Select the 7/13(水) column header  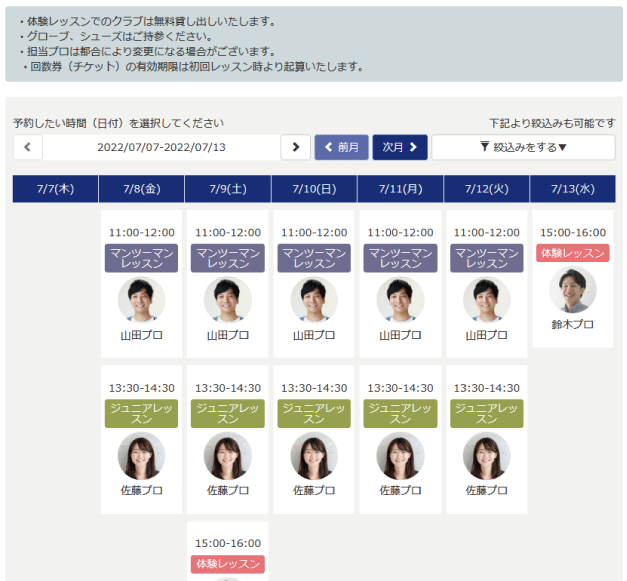pyautogui.click(x=573, y=189)
